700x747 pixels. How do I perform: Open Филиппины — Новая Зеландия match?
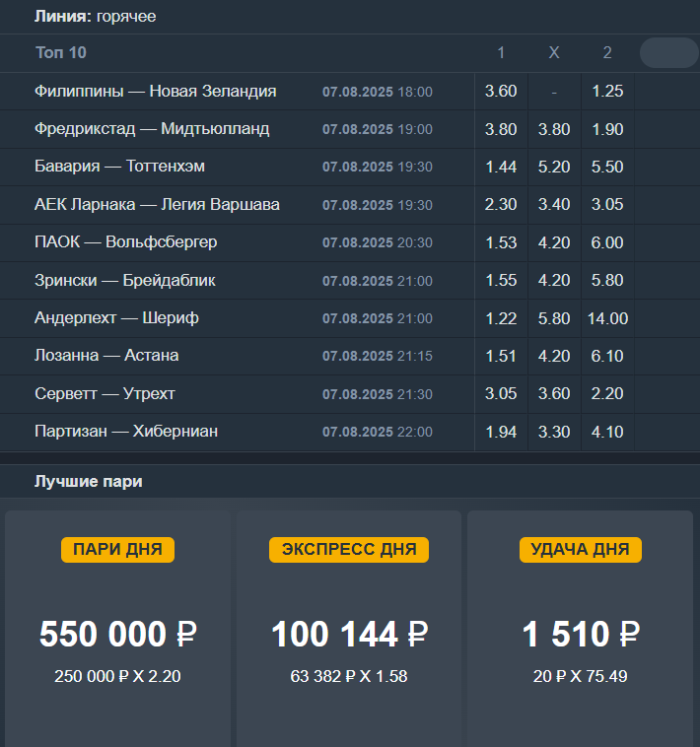point(156,91)
